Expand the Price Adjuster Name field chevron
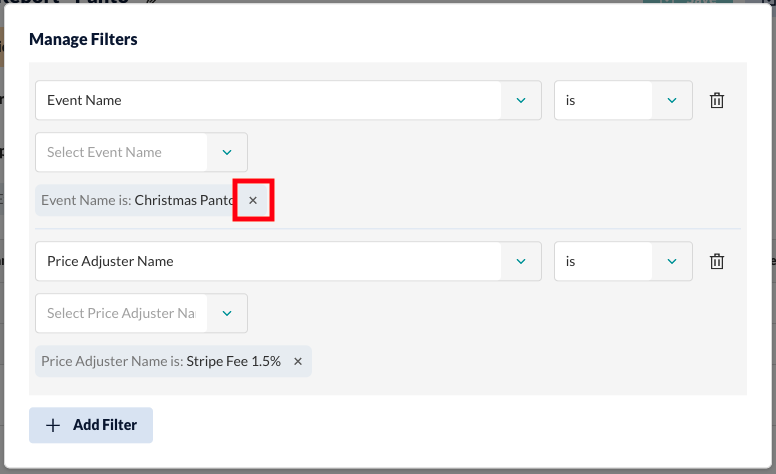 click(x=521, y=261)
